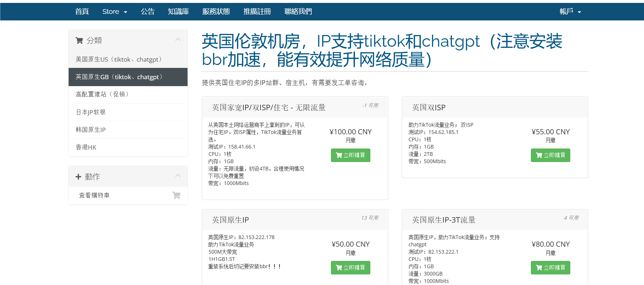
Task: Select 高配置建站（促销） category
Action: pos(128,95)
